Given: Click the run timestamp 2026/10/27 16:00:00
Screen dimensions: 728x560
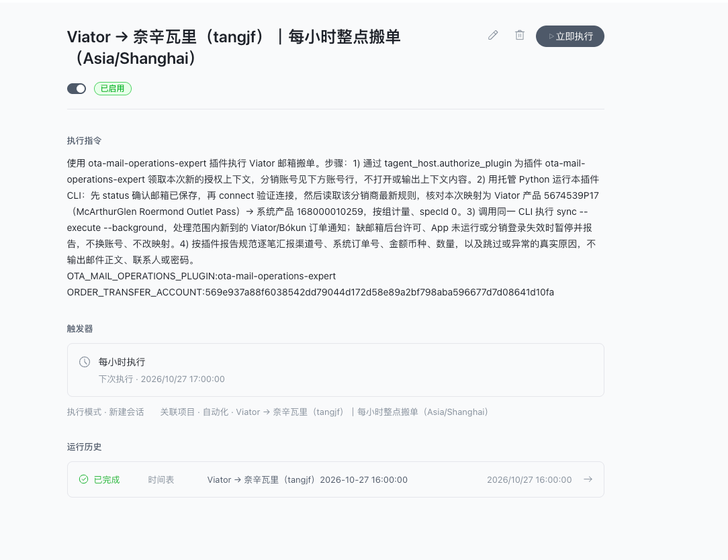Looking at the screenshot, I should coord(529,479).
